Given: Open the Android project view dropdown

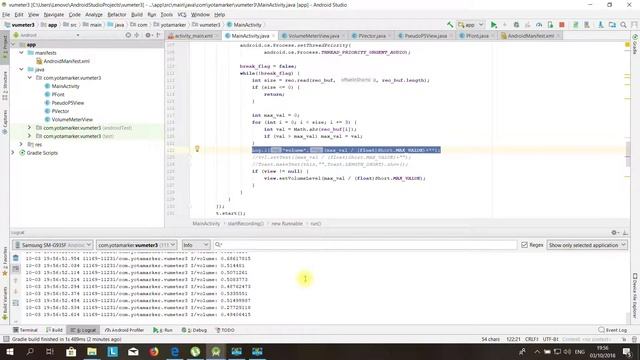Looking at the screenshot, I should pos(46,35).
